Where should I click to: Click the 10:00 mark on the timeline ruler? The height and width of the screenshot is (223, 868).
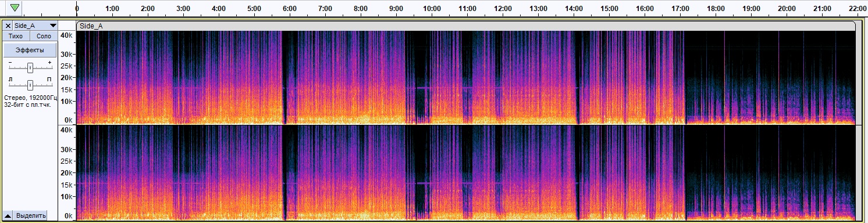click(x=432, y=9)
